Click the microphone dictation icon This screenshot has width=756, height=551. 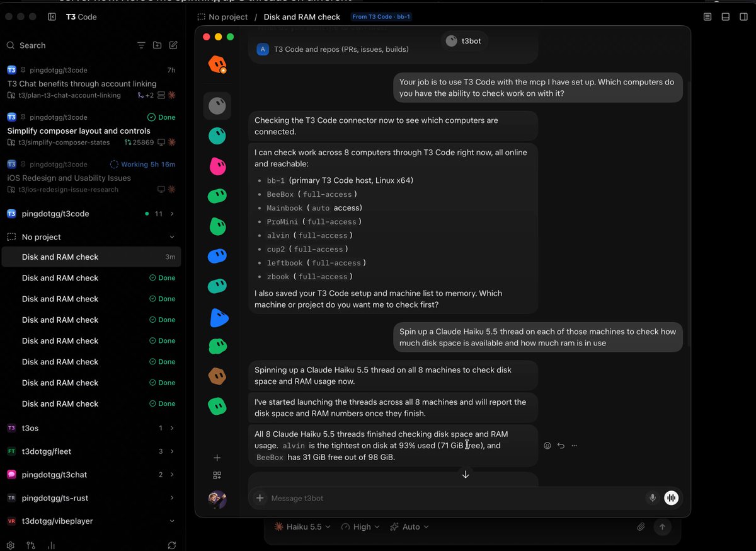coord(653,498)
